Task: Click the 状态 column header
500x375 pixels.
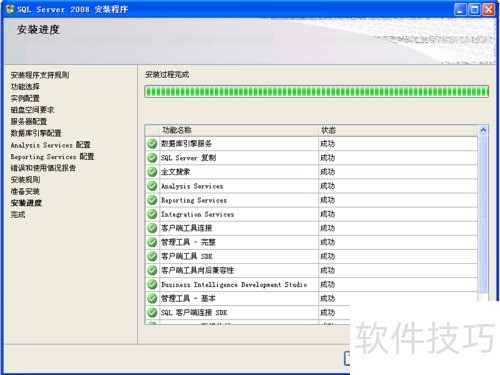Action: (328, 130)
